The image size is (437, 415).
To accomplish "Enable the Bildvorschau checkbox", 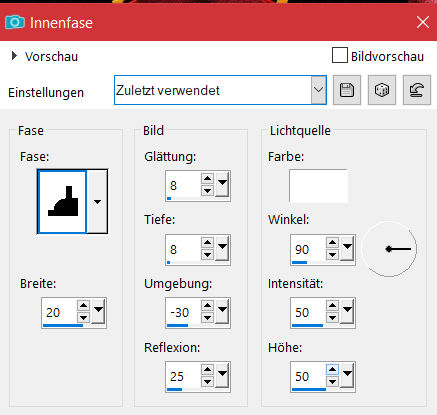I will point(340,55).
